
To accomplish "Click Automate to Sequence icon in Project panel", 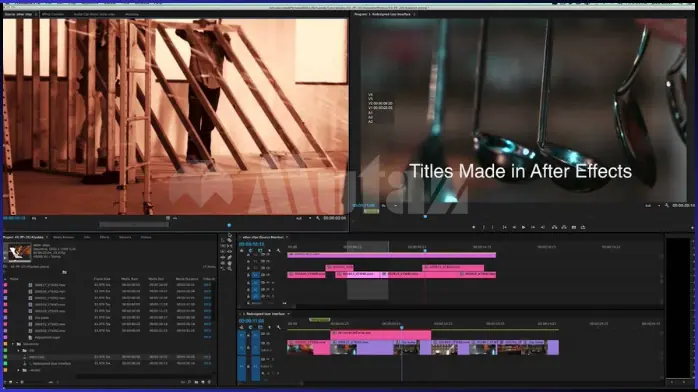I will (x=183, y=382).
